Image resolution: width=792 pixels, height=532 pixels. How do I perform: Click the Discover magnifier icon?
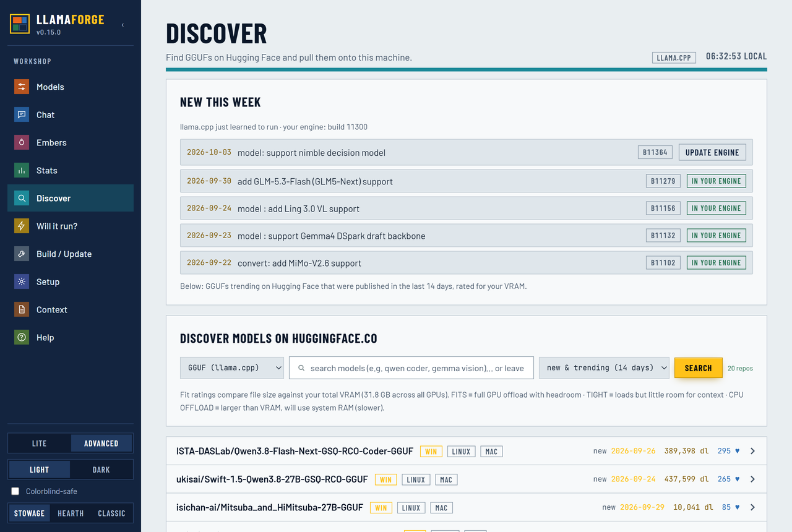[x=22, y=198]
